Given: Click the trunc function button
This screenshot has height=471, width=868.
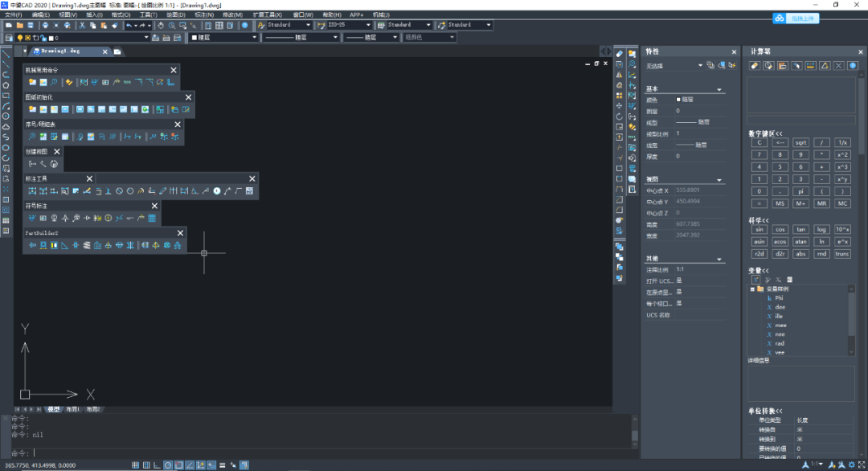Looking at the screenshot, I should coord(842,254).
